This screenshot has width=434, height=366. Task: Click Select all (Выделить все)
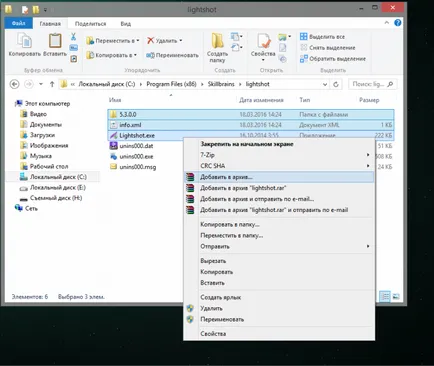tap(323, 37)
